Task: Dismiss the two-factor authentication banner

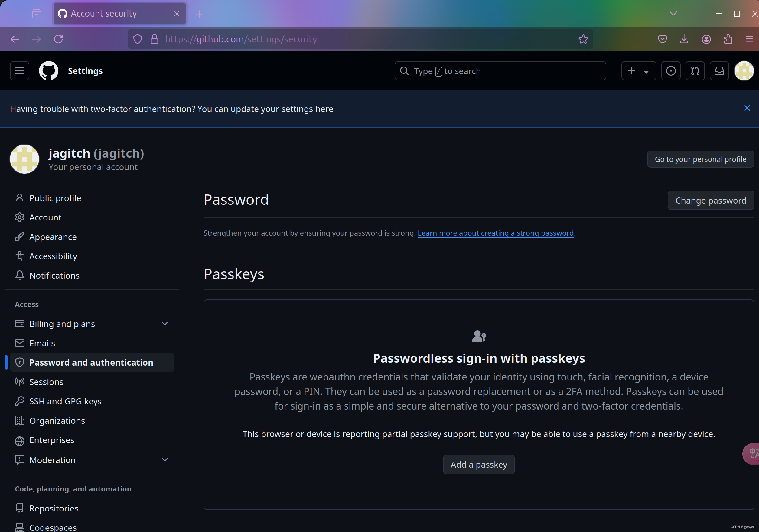Action: [748, 109]
